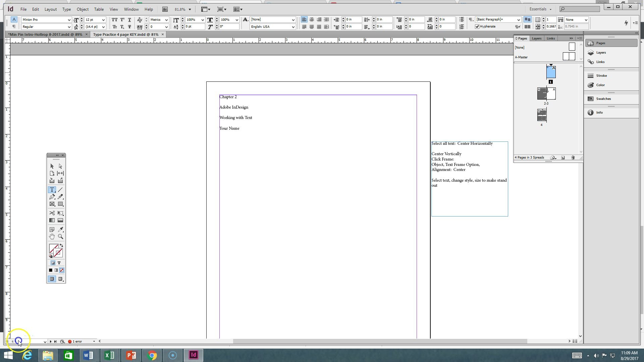This screenshot has height=362, width=644.
Task: Toggle the Hyphenate checkbox
Action: tap(477, 27)
